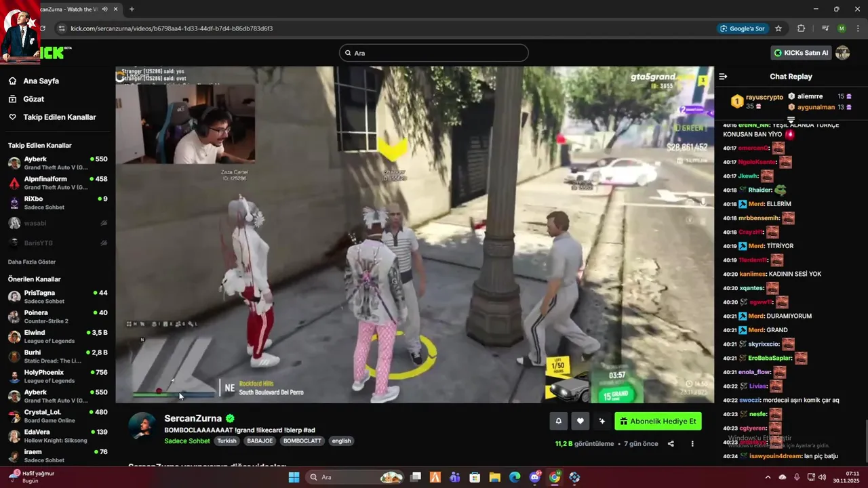Select the BOMBOCLATT tag
Viewport: 868px width, 488px height.
click(302, 441)
